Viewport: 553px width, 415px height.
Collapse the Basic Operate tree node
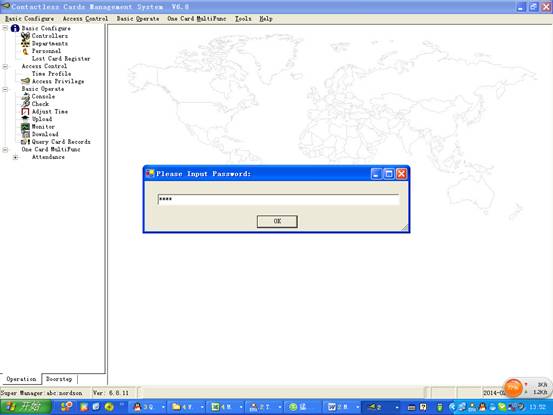pyautogui.click(x=5, y=89)
